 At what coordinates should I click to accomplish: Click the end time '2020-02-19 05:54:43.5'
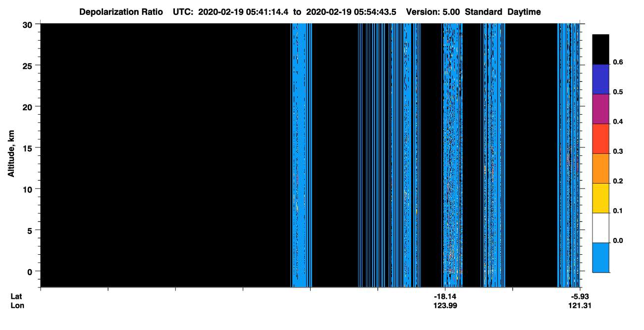(x=351, y=12)
